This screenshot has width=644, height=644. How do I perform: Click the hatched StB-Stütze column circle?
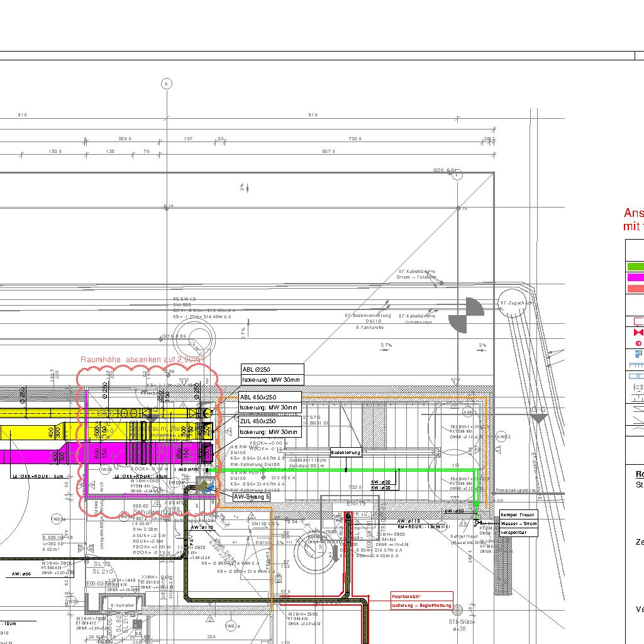[x=458, y=610]
